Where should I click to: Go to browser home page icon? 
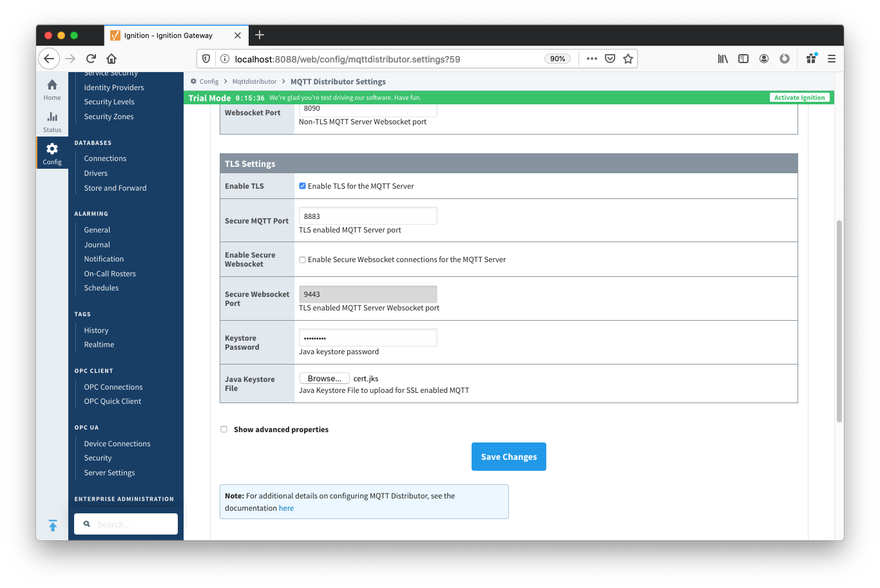(111, 59)
